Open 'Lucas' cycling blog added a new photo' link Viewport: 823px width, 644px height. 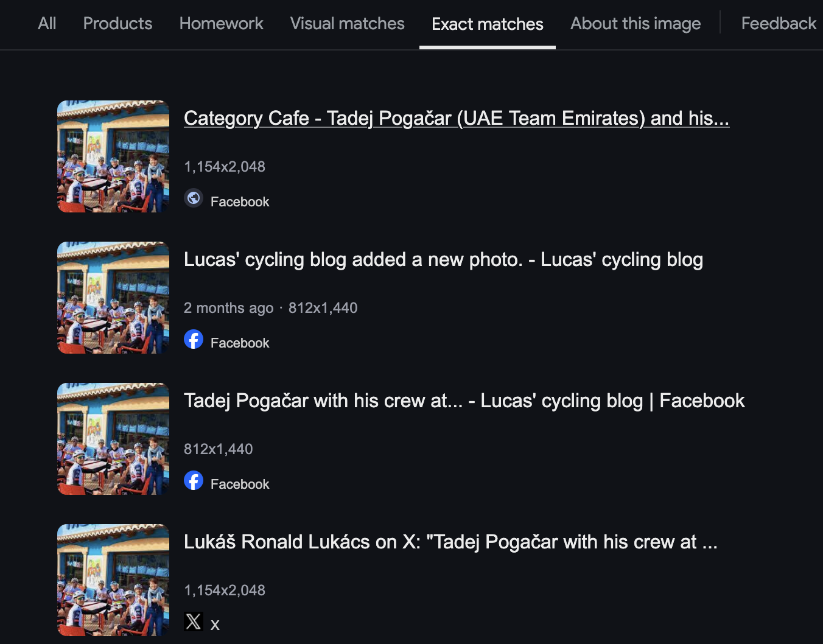point(443,259)
